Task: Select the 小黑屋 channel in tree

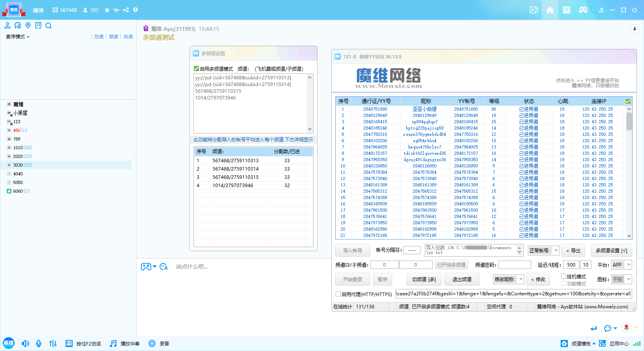Action: click(20, 113)
